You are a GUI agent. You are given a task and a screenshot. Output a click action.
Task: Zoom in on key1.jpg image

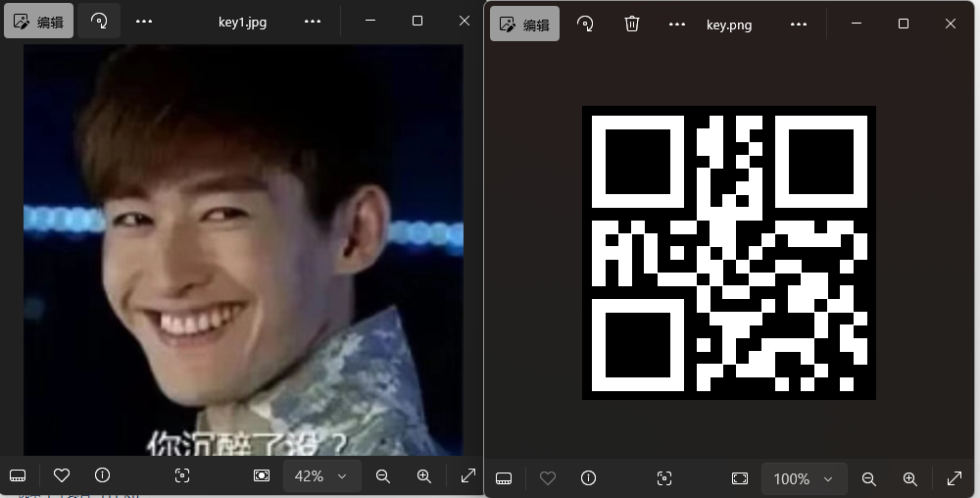coord(424,476)
